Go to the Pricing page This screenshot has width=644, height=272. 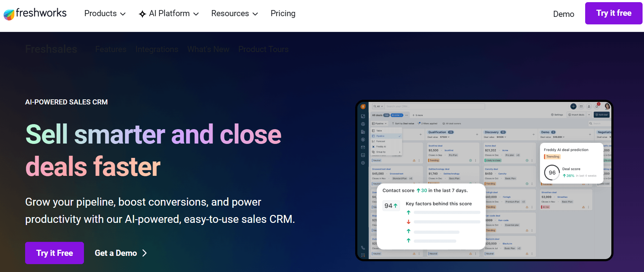[283, 14]
